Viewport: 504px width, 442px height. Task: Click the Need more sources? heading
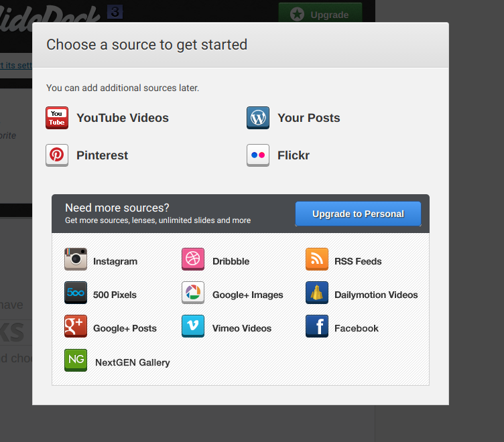tap(117, 208)
